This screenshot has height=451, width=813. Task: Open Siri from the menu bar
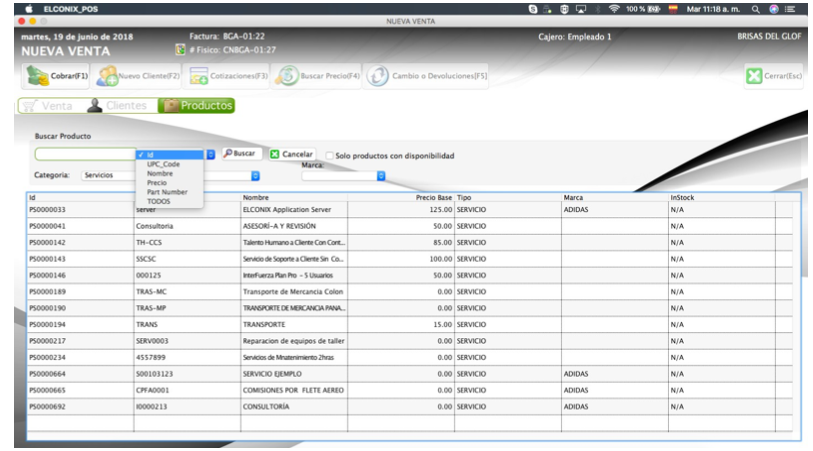click(x=774, y=9)
